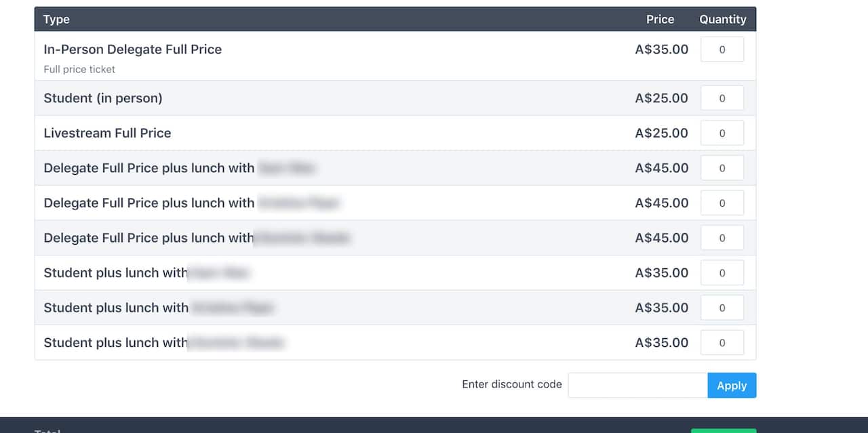Click the Livestream Full Price A$25.00 amount

click(x=661, y=133)
